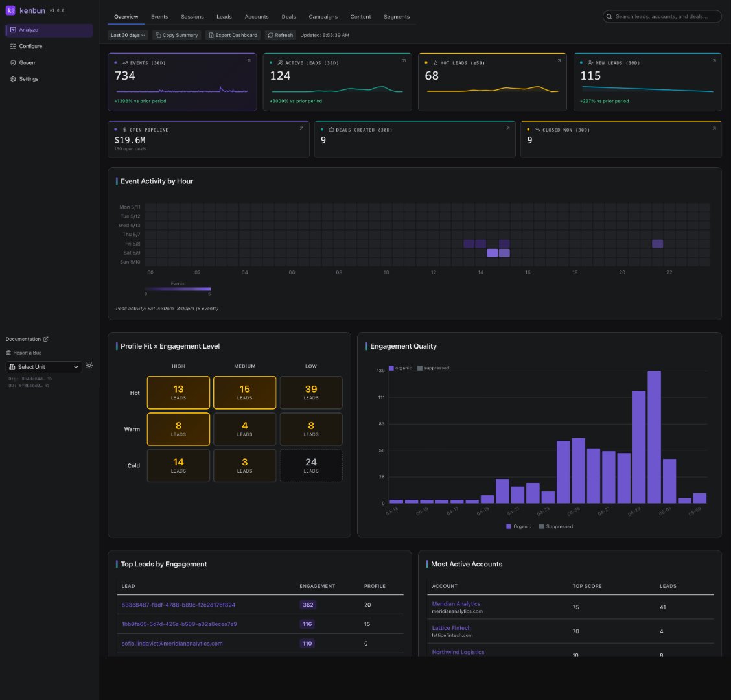The image size is (731, 700).
Task: Switch to the Leads tab
Action: coord(224,17)
